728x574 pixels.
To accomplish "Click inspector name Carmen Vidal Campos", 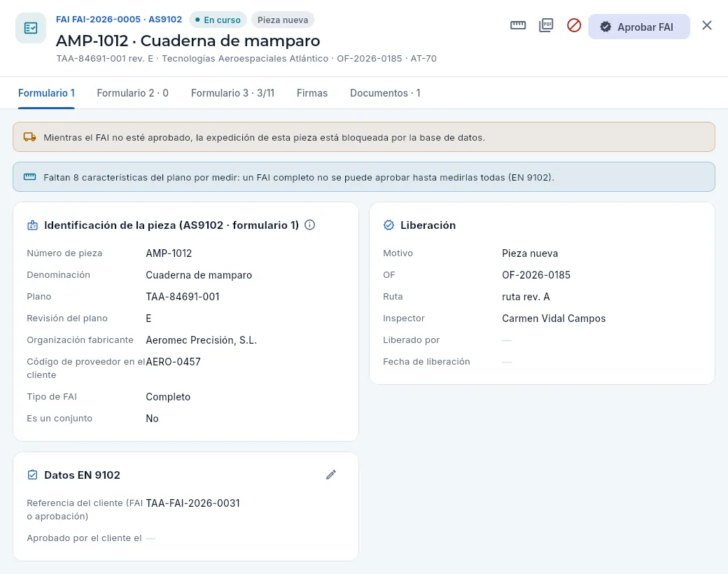I will click(554, 318).
